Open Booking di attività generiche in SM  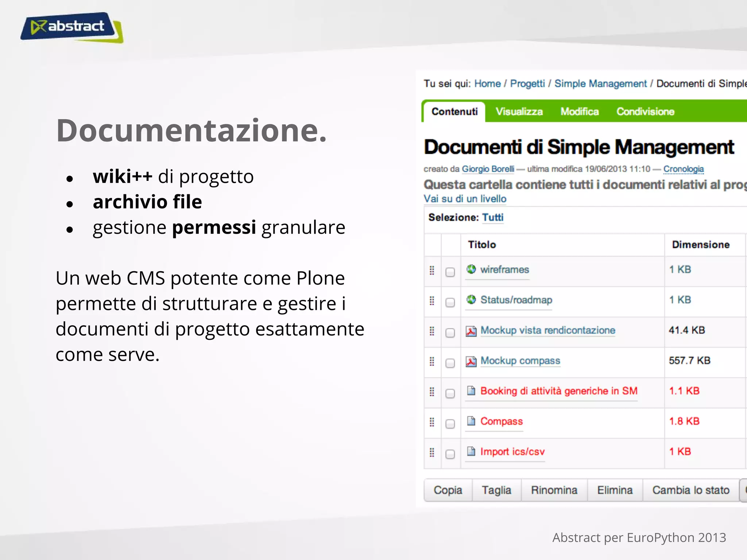coord(559,391)
